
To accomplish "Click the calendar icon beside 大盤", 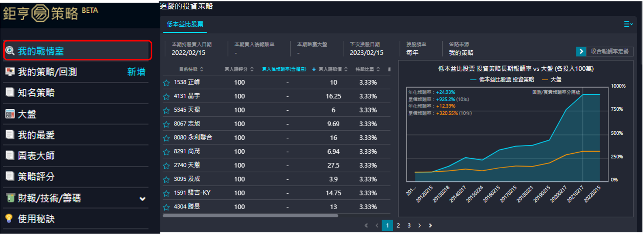I will [x=10, y=114].
